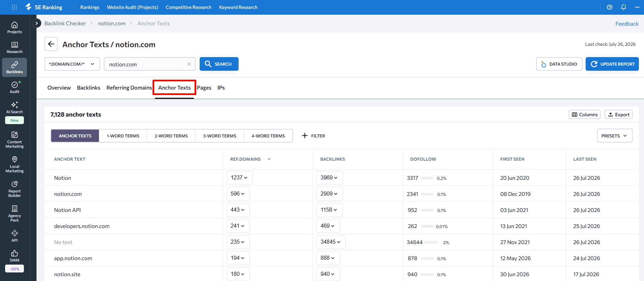Expand backlinks 34845 for No text row
The width and height of the screenshot is (644, 281).
click(331, 242)
